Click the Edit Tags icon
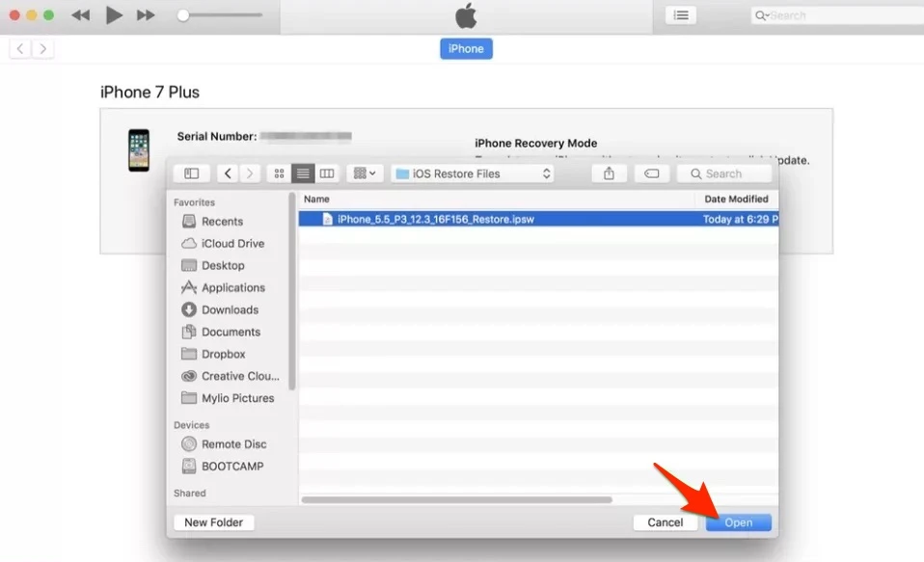This screenshot has height=562, width=924. tap(651, 174)
